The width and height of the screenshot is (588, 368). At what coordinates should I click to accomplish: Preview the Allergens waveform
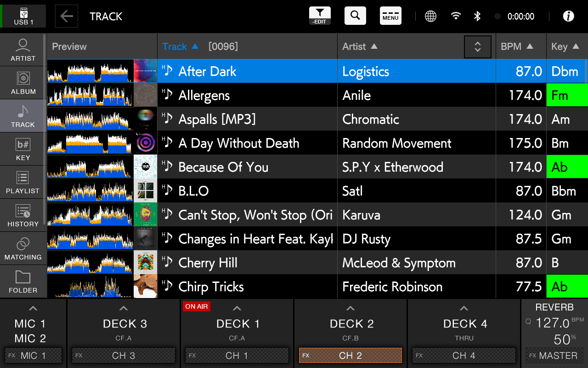coord(90,95)
